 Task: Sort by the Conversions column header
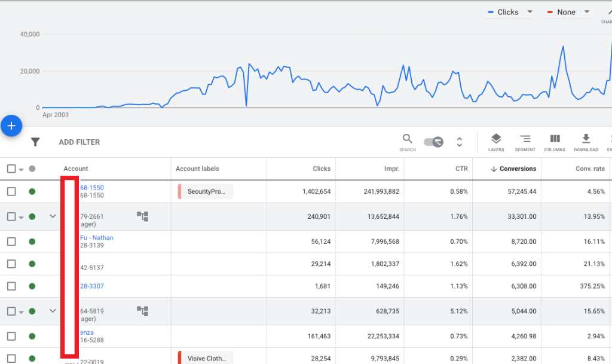click(518, 169)
